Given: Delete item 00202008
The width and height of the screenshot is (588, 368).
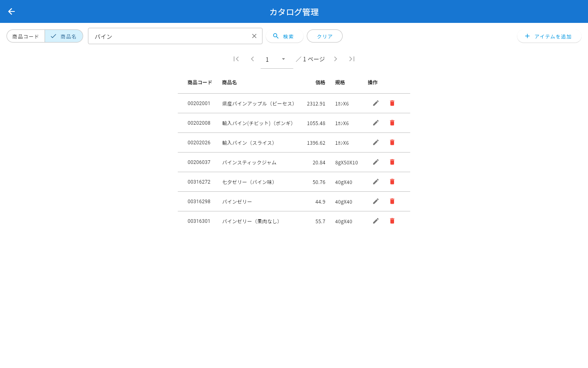Looking at the screenshot, I should pyautogui.click(x=392, y=123).
